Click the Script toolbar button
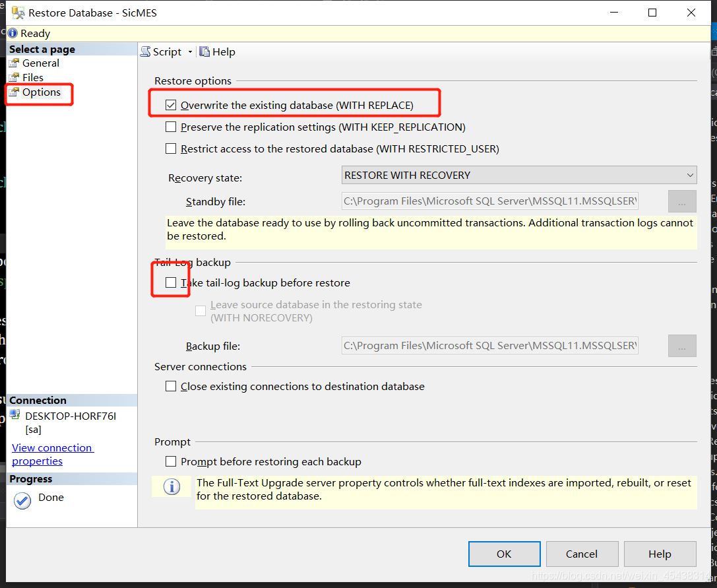 [161, 51]
